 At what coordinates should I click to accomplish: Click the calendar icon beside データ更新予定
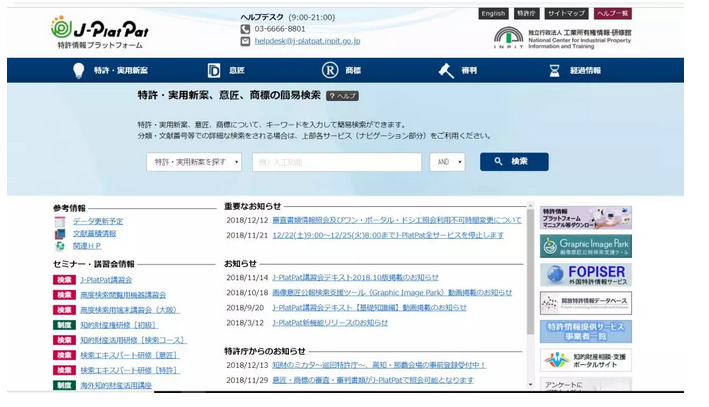60,222
